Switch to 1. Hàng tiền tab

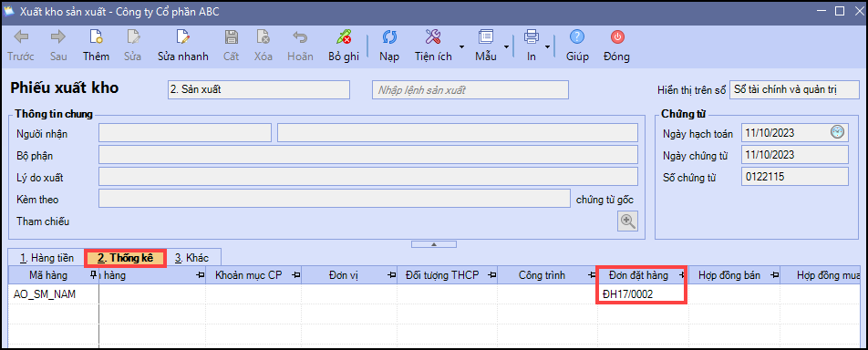[x=46, y=258]
